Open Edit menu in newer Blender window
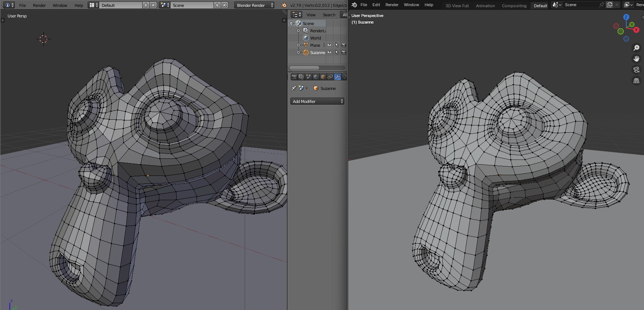Screen dimensions: 644x310 pyautogui.click(x=376, y=5)
